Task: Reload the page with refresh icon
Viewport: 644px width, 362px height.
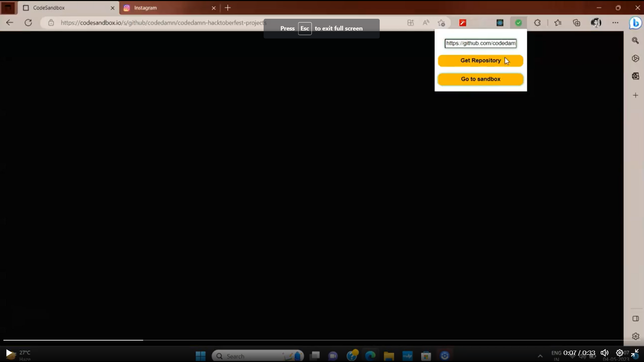Action: click(29, 23)
